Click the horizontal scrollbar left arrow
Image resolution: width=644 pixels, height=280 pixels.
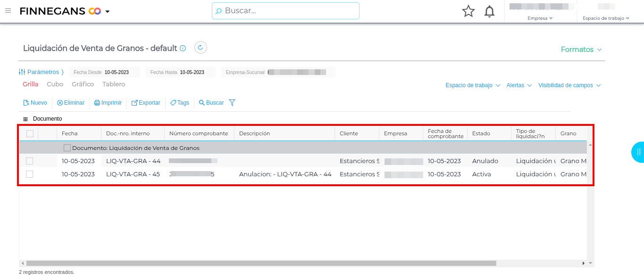pos(22,263)
